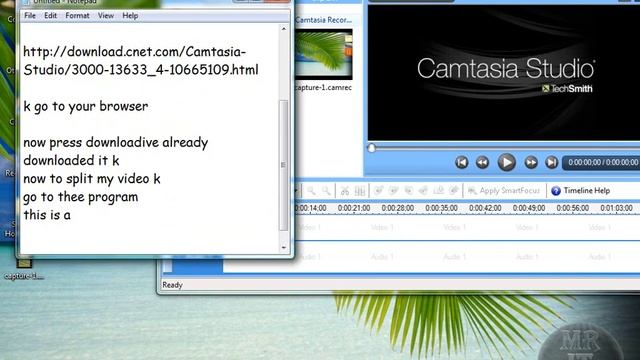Select the capture-1.camrec clip thumbnail
The image size is (640, 360).
point(324,54)
